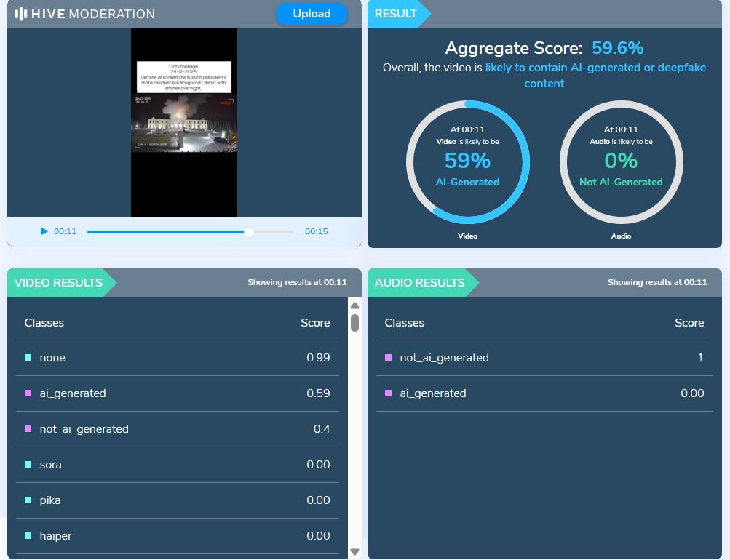The height and width of the screenshot is (560, 730).
Task: Click the pika class color marker
Action: pos(28,500)
